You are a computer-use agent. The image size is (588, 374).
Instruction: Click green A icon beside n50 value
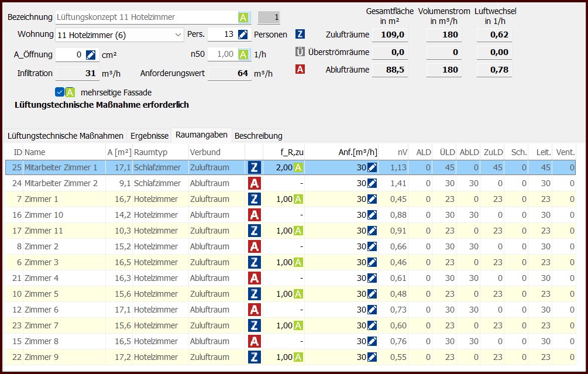click(243, 55)
